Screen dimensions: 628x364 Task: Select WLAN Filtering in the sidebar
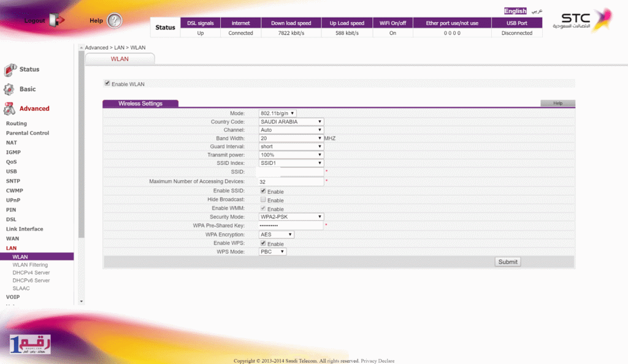31,265
